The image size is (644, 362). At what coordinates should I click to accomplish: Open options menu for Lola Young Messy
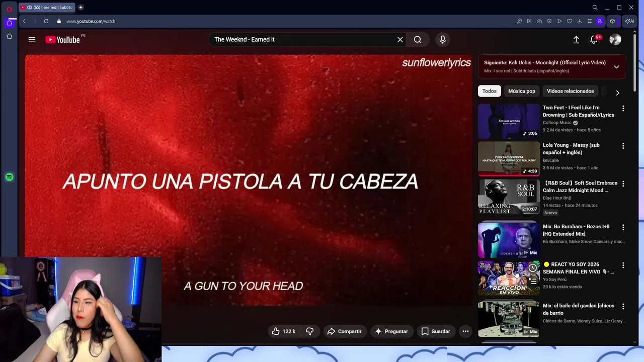(x=623, y=146)
